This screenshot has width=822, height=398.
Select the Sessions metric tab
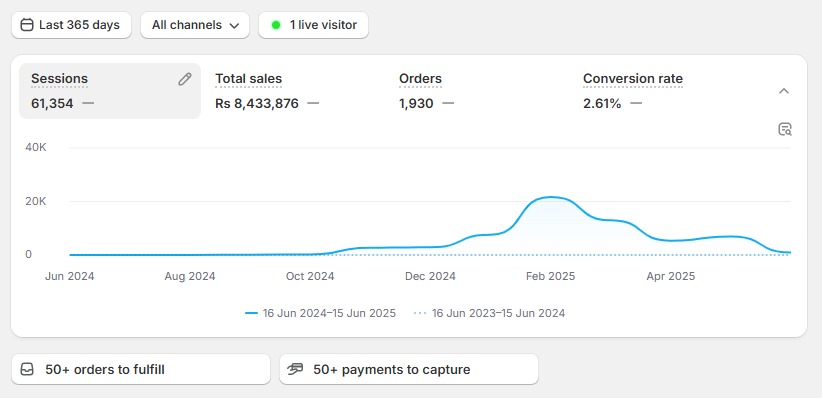[110, 91]
